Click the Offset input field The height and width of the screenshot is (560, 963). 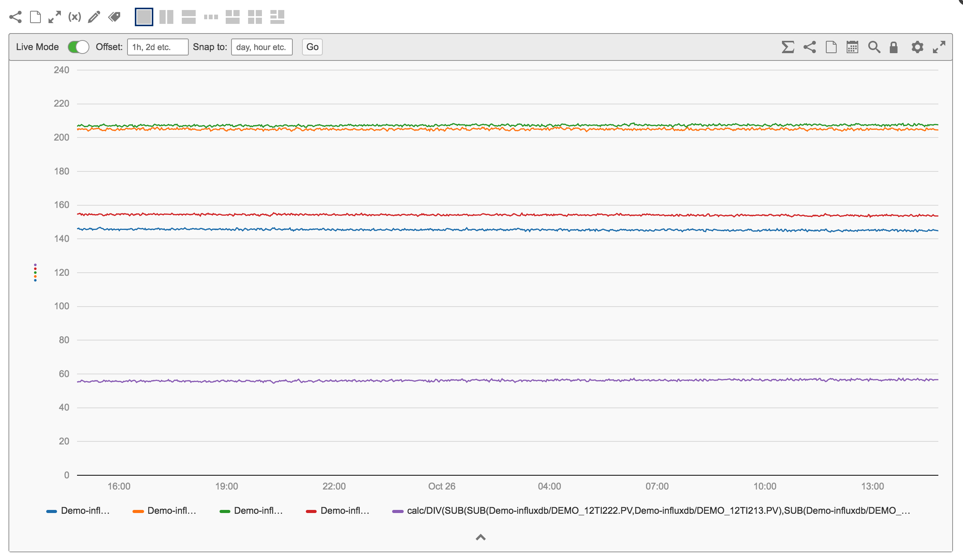coord(158,47)
